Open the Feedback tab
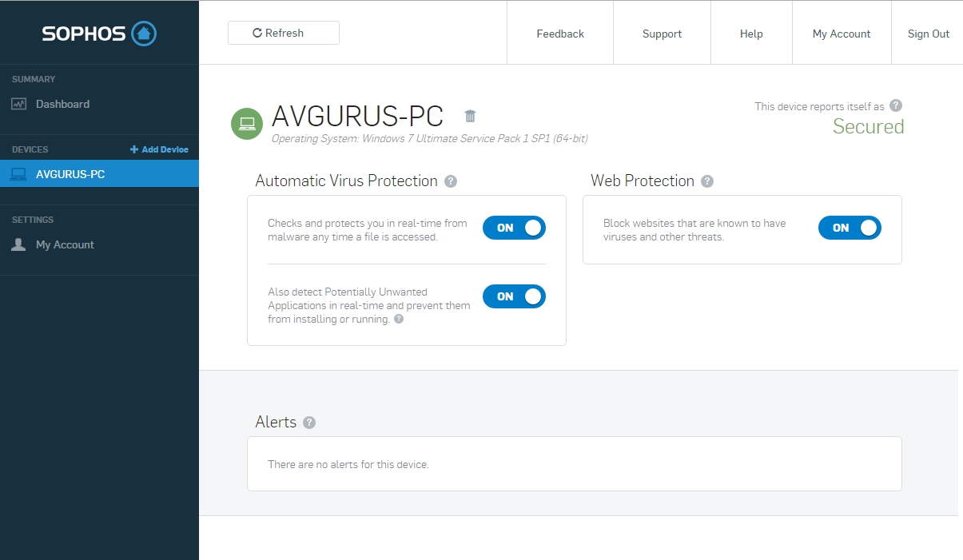The width and height of the screenshot is (963, 560). point(560,34)
